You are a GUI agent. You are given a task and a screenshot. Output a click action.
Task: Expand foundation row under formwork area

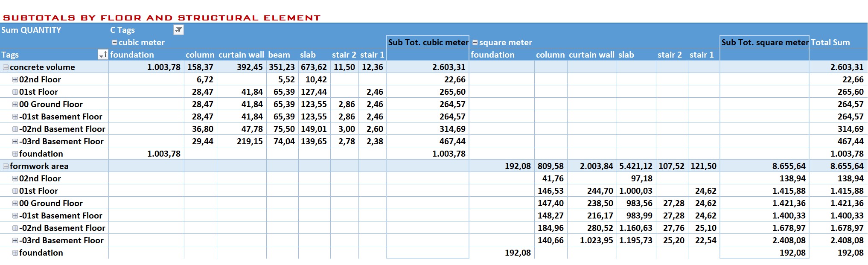(x=15, y=253)
